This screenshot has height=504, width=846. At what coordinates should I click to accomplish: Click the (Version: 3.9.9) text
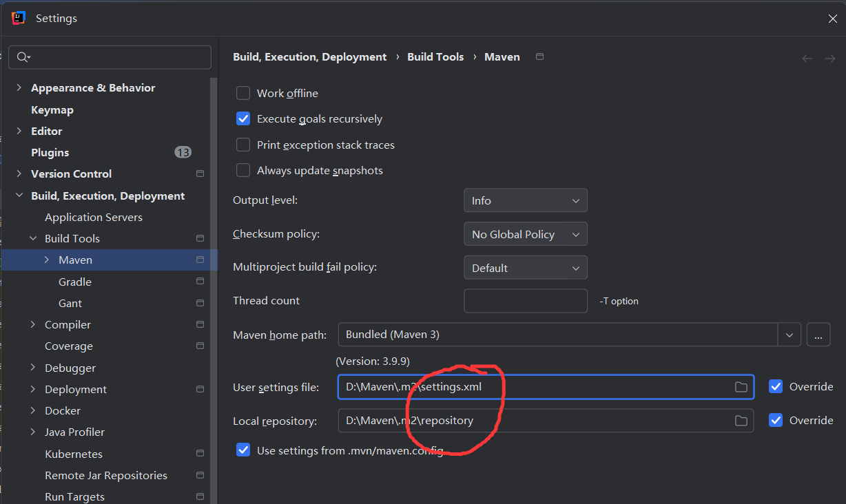pyautogui.click(x=373, y=361)
